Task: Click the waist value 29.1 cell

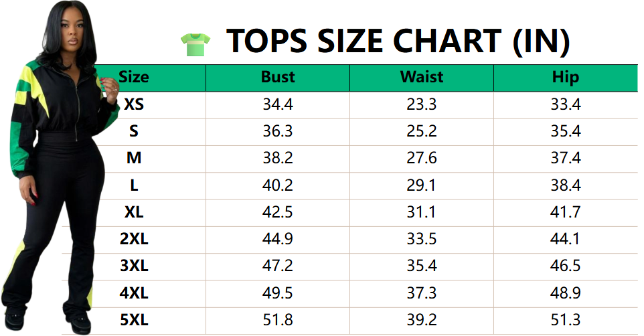Action: (x=422, y=185)
